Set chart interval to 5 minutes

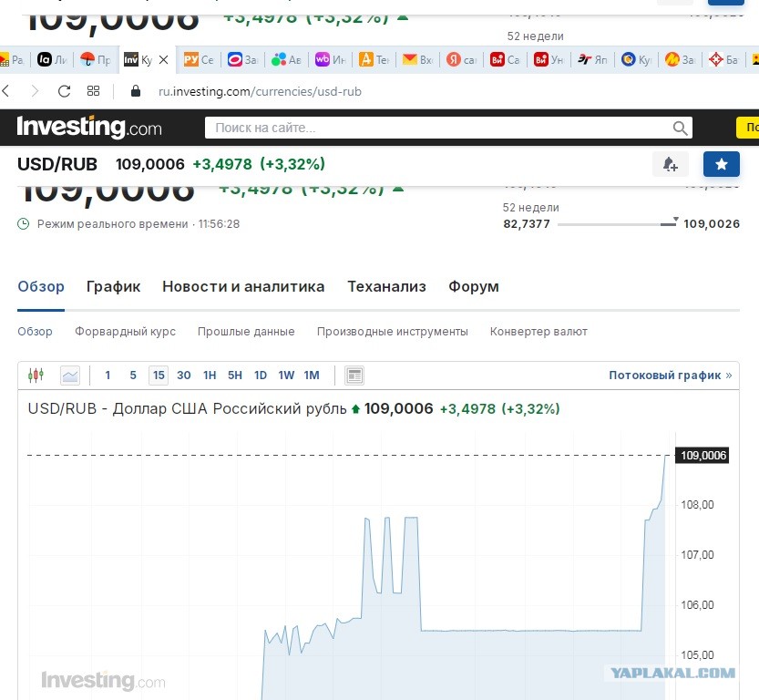pyautogui.click(x=133, y=376)
